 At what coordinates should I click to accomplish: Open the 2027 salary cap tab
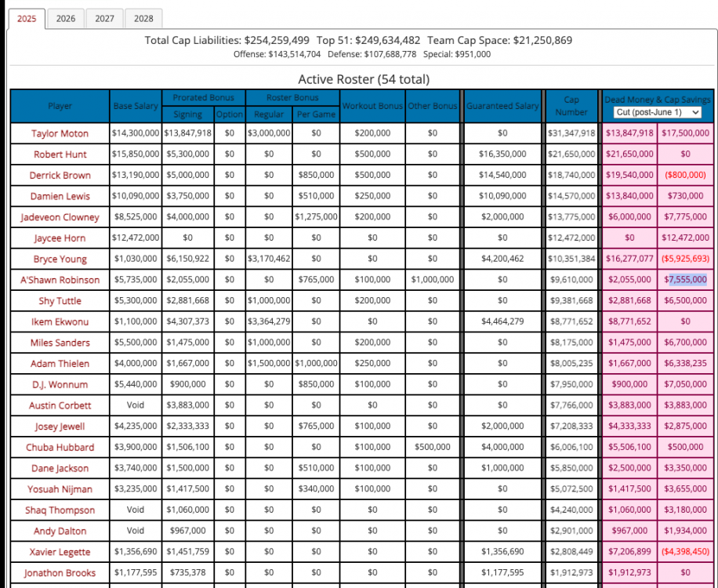coord(104,18)
